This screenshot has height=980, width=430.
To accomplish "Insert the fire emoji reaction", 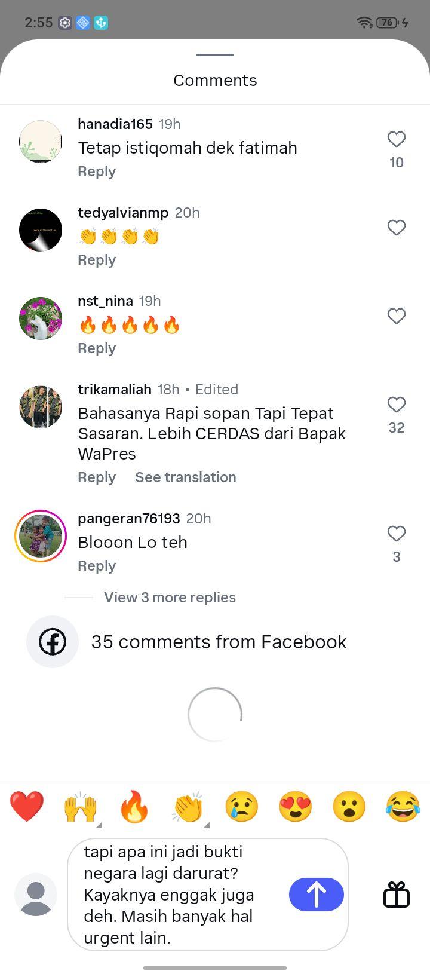I will point(134,806).
